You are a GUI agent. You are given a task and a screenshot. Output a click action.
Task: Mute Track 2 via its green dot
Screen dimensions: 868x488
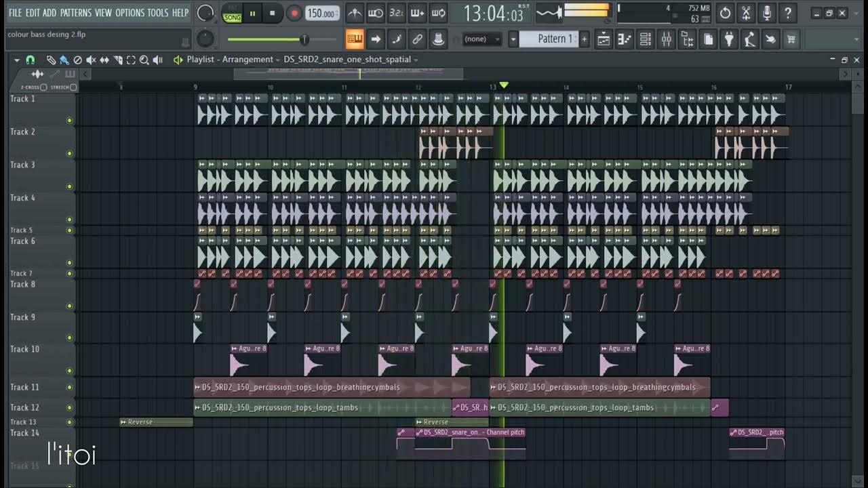pos(69,154)
